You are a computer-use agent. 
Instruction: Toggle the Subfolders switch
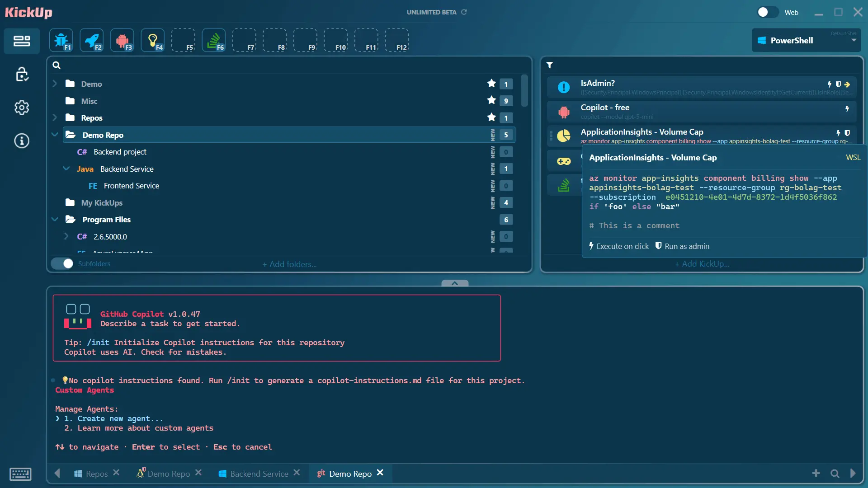pyautogui.click(x=62, y=263)
